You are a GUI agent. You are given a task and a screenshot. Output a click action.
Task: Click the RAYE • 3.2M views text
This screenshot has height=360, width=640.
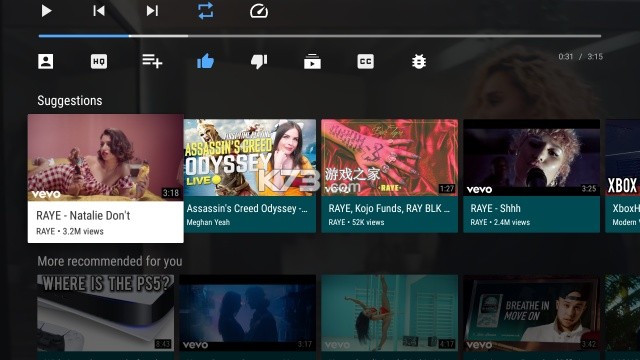(x=70, y=231)
